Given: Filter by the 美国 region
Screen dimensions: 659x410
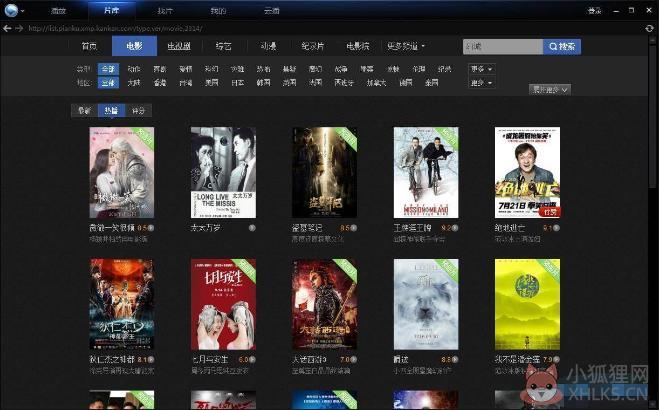Looking at the screenshot, I should click(211, 83).
